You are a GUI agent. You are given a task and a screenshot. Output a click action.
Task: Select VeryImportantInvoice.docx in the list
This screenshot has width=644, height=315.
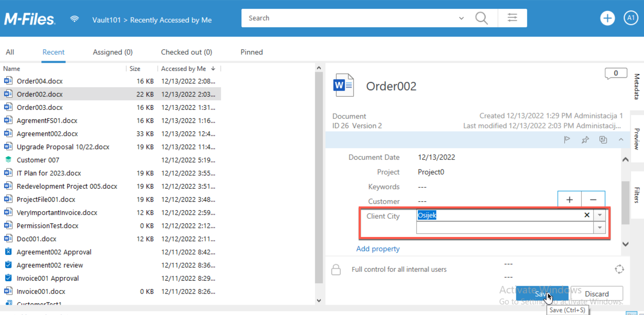110,212
